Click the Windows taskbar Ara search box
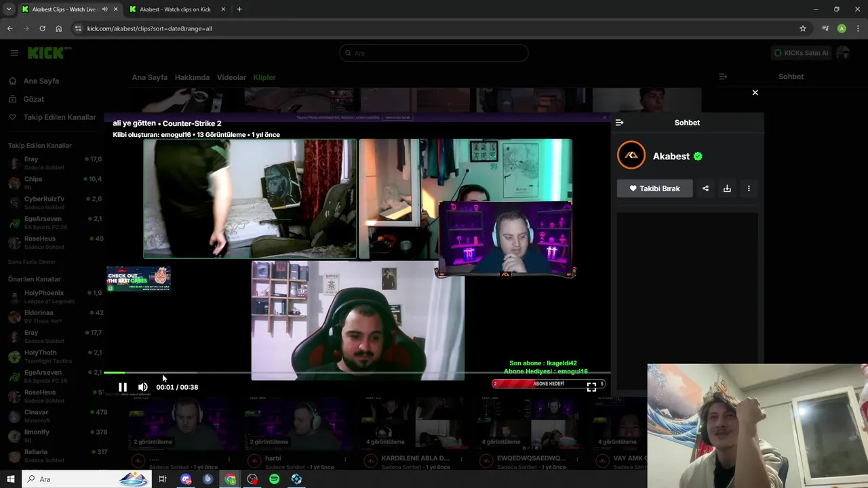 coord(86,479)
